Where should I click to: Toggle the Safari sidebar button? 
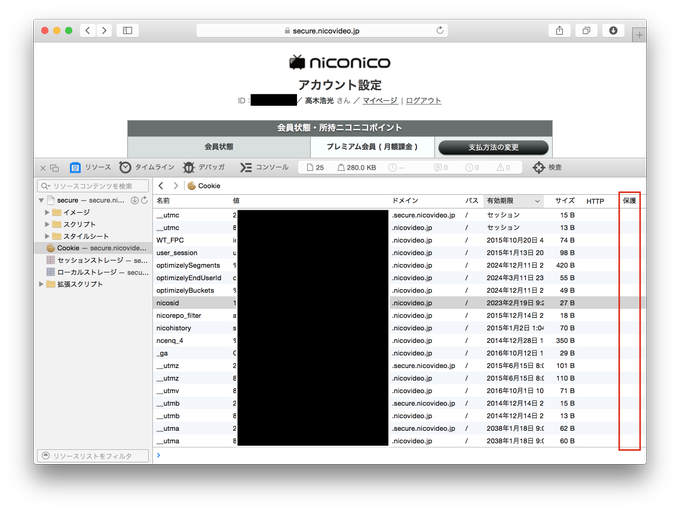point(128,30)
